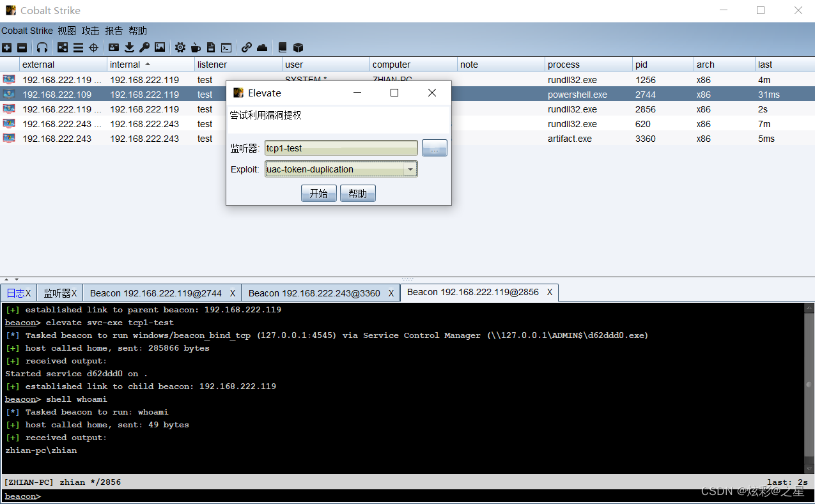
Task: Open keystrokes via the key icon
Action: pos(144,47)
